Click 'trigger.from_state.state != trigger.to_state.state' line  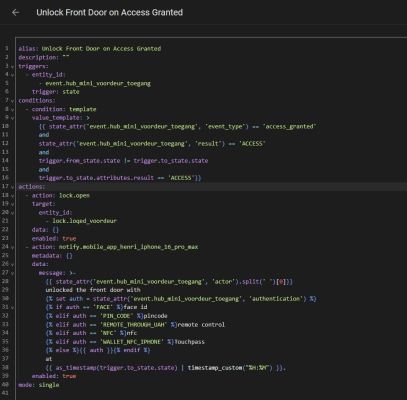pos(123,161)
